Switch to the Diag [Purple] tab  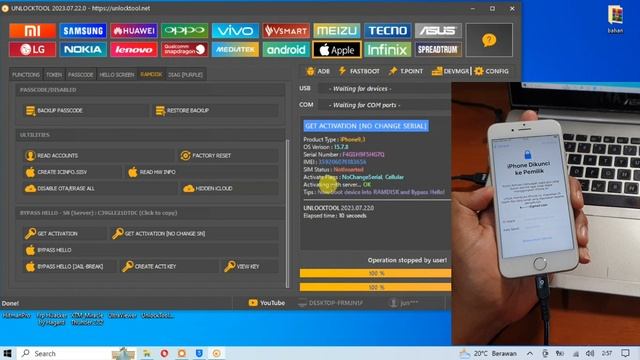tap(185, 75)
